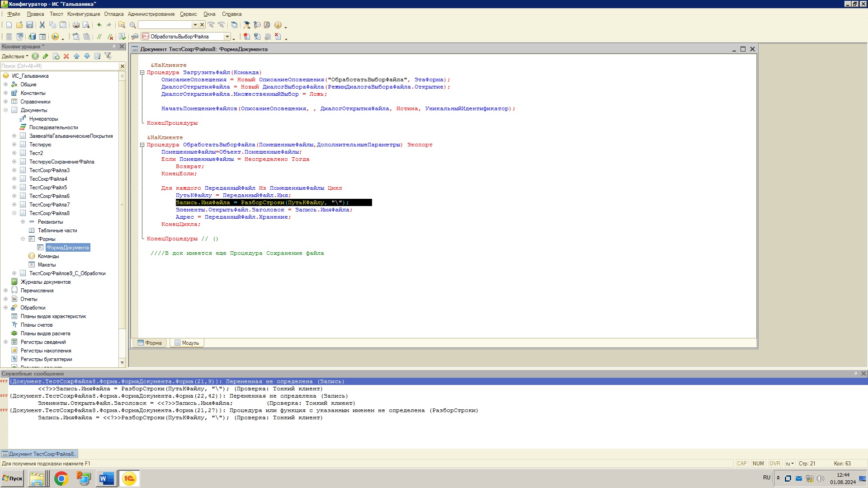Select ФормаДокумента in the tree
The height and width of the screenshot is (488, 868).
pos(68,248)
